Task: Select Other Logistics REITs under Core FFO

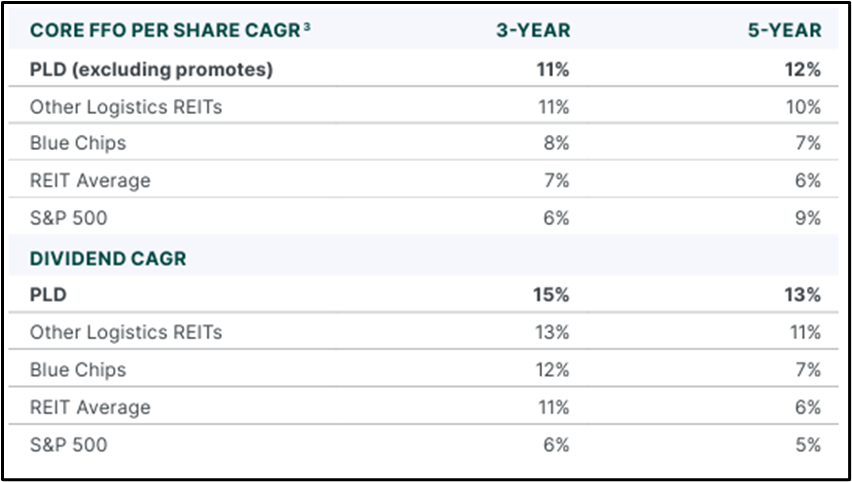Action: 126,106
